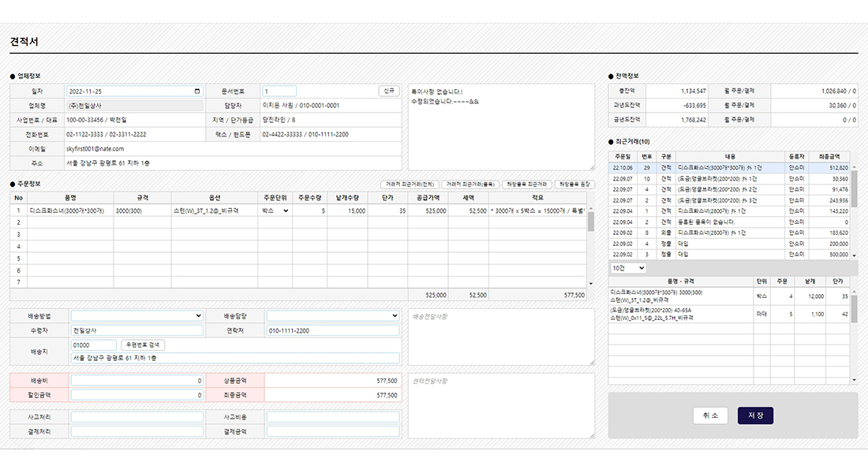The height and width of the screenshot is (473, 868).
Task: Click the 주문일 column header in recent transactions
Action: [x=623, y=157]
